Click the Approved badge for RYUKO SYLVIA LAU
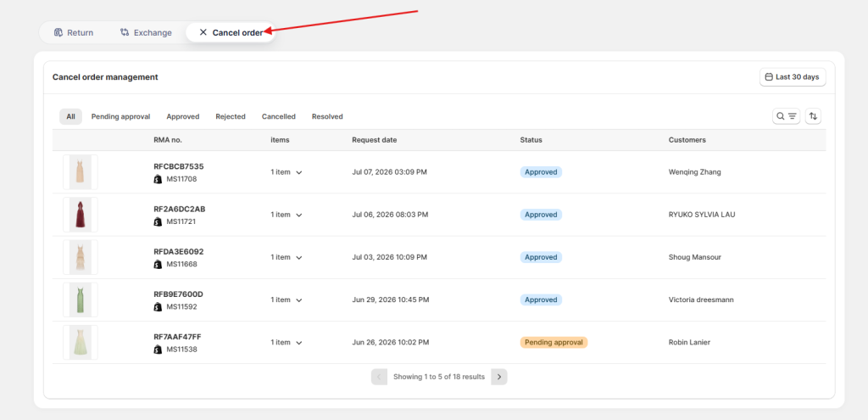 (541, 215)
